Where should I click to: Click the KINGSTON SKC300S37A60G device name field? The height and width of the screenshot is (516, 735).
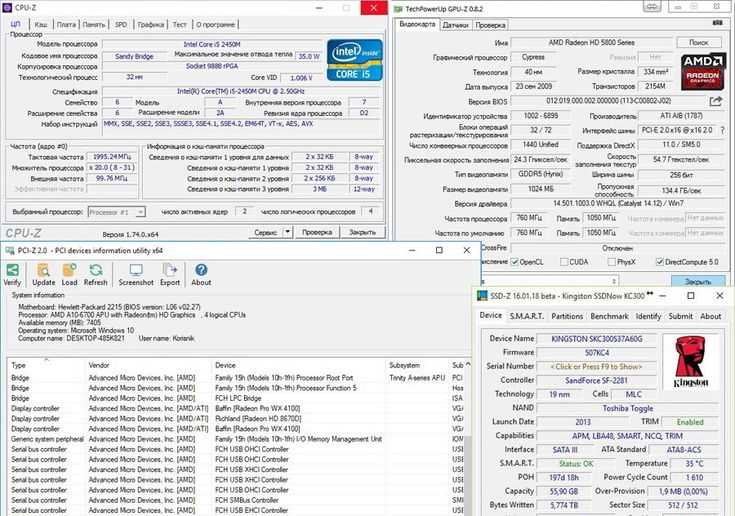pos(596,339)
